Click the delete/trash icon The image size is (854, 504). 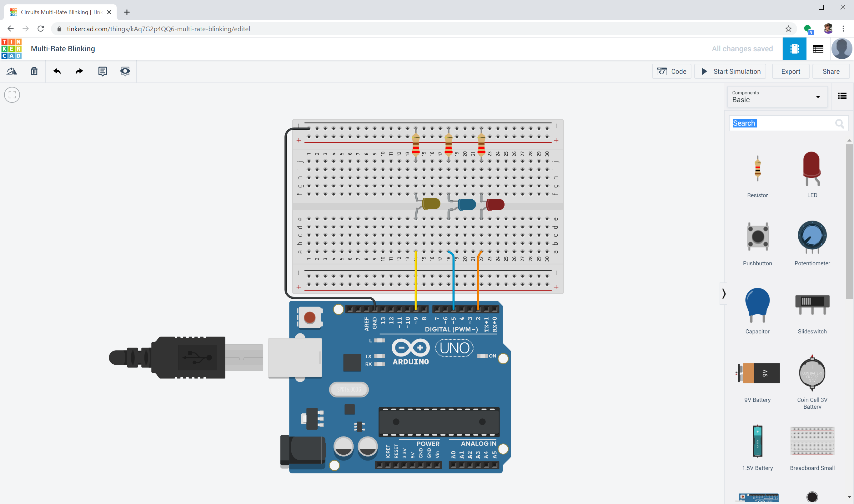[34, 71]
